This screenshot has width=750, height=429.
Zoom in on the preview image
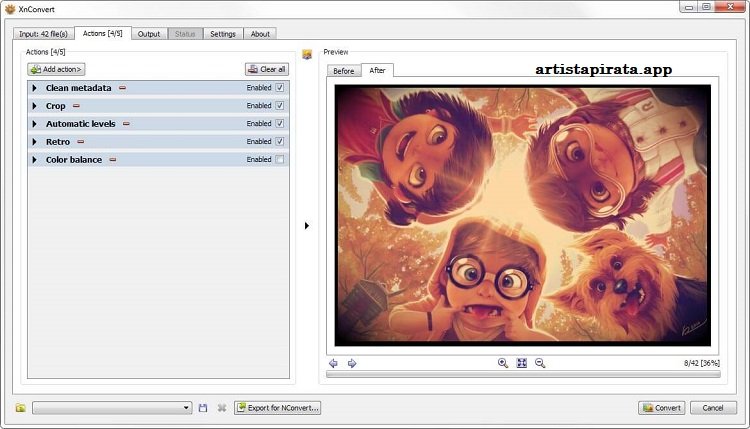point(503,363)
